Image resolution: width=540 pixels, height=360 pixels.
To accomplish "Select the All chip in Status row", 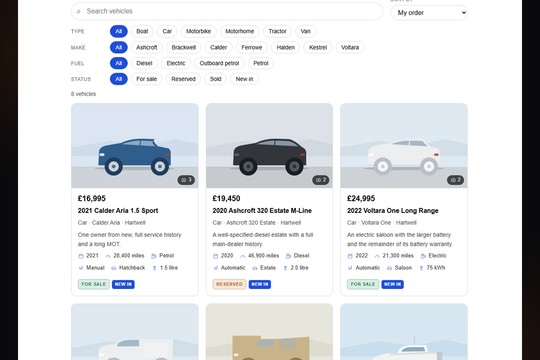I will [x=118, y=79].
